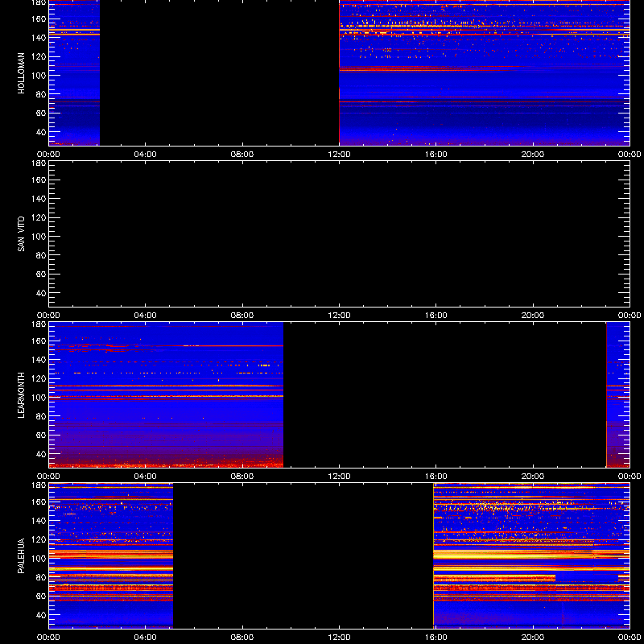Click the LEARMONTH station axis label
Screen dimensions: 644x644
click(x=22, y=395)
